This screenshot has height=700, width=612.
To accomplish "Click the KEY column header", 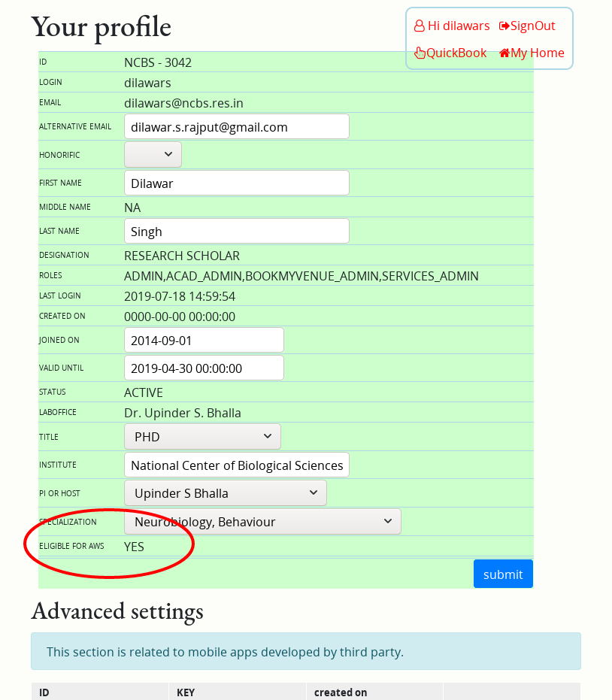I will 185,692.
